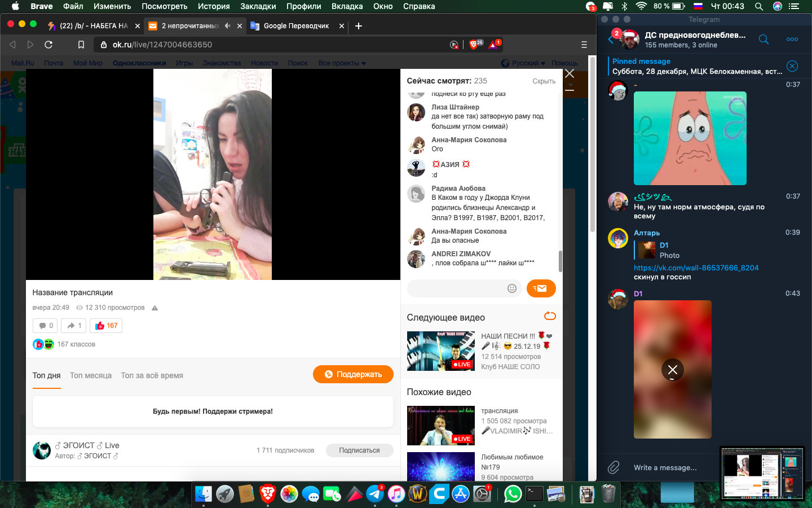Bookmark the current page

[81, 45]
